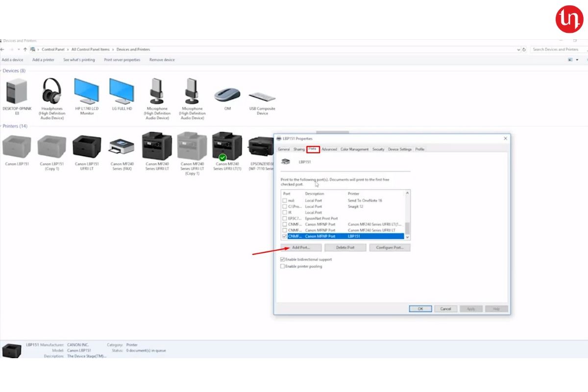Enable printer pooling checkbox
The image size is (588, 392).
pyautogui.click(x=282, y=267)
